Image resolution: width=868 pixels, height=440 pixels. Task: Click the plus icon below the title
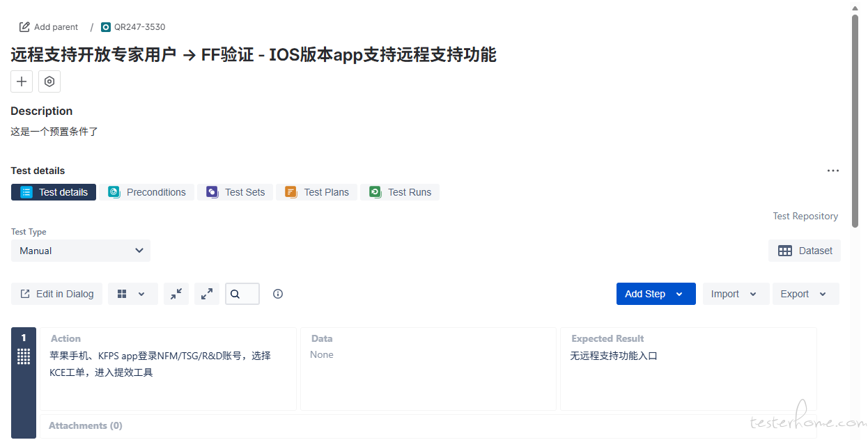(x=22, y=81)
